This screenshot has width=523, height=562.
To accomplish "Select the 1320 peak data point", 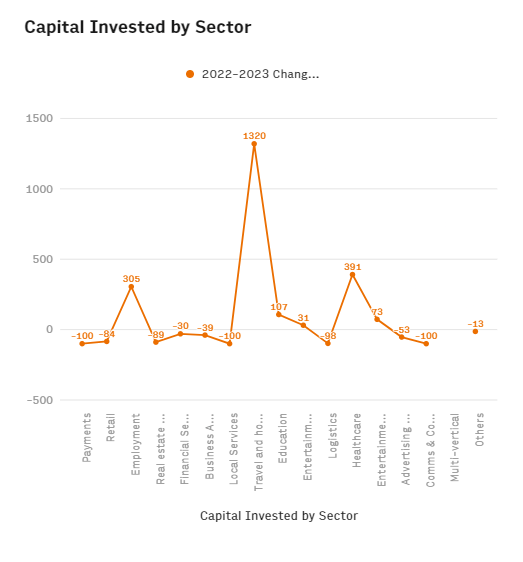I will click(254, 144).
